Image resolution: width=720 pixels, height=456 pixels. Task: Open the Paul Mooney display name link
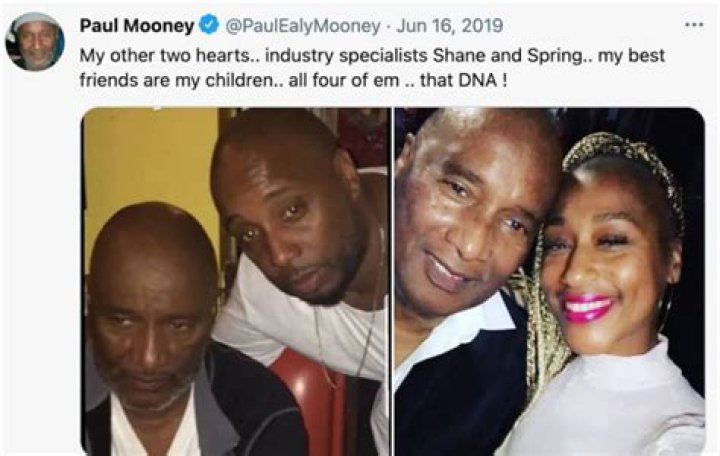139,24
